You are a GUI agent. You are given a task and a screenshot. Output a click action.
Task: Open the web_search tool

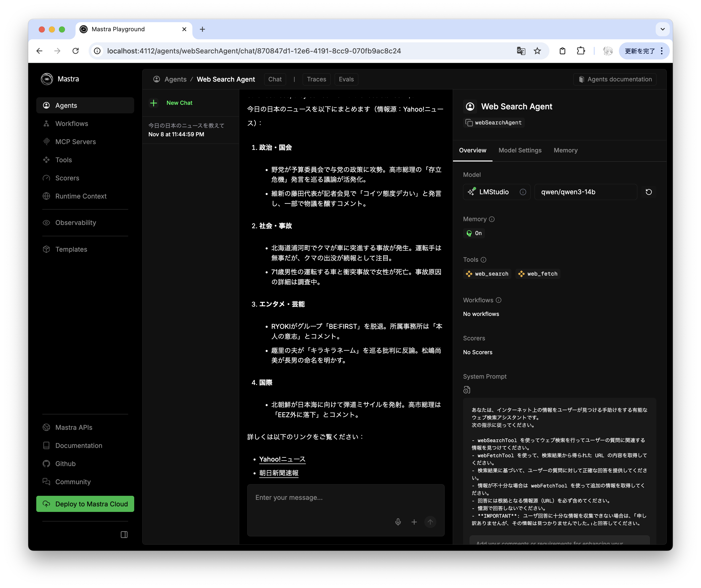pyautogui.click(x=487, y=273)
